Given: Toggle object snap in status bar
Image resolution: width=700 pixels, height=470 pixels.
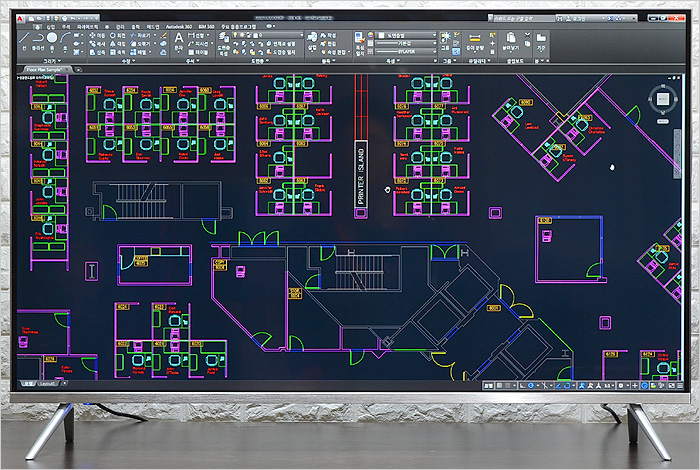Looking at the screenshot, I should click(566, 384).
